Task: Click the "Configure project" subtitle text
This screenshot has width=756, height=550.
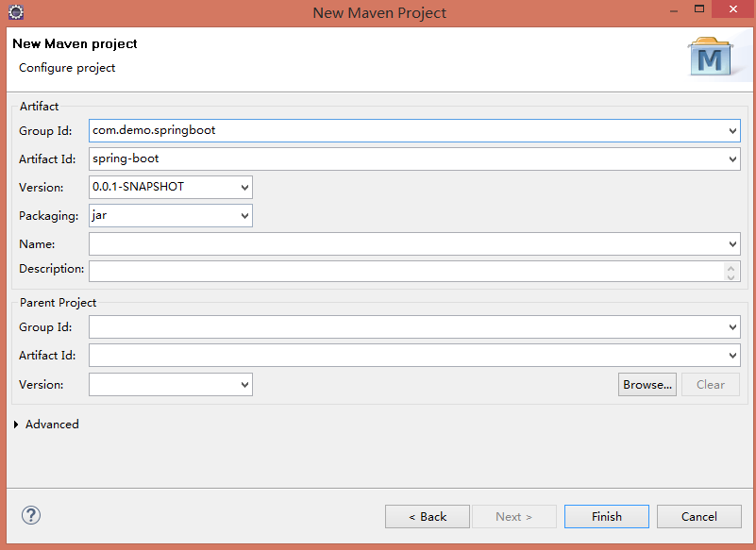Action: tap(67, 68)
